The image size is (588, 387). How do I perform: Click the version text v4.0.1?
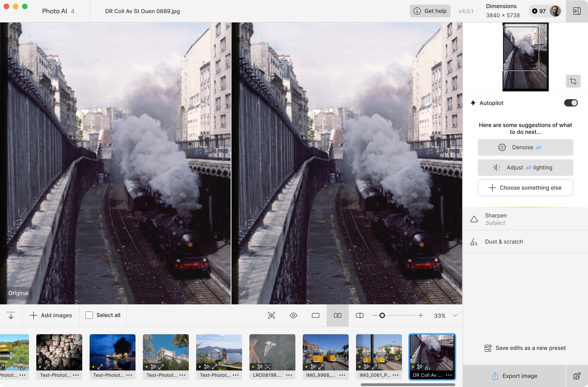[x=466, y=11]
